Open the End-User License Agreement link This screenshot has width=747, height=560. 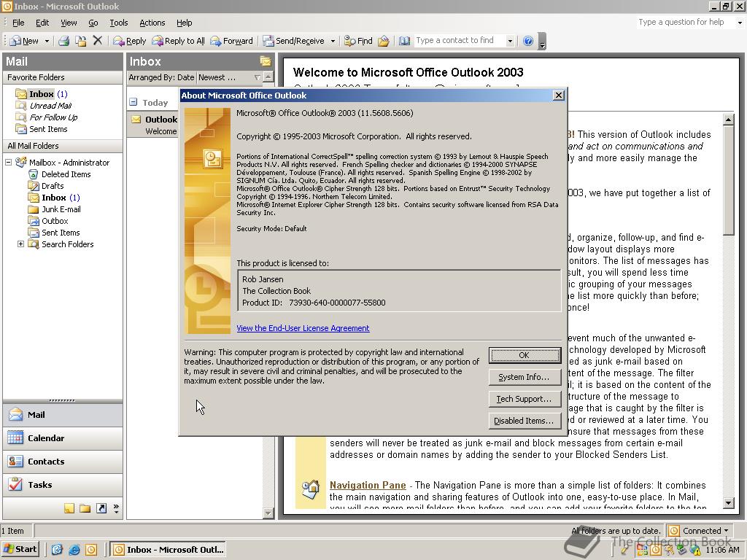click(x=303, y=328)
